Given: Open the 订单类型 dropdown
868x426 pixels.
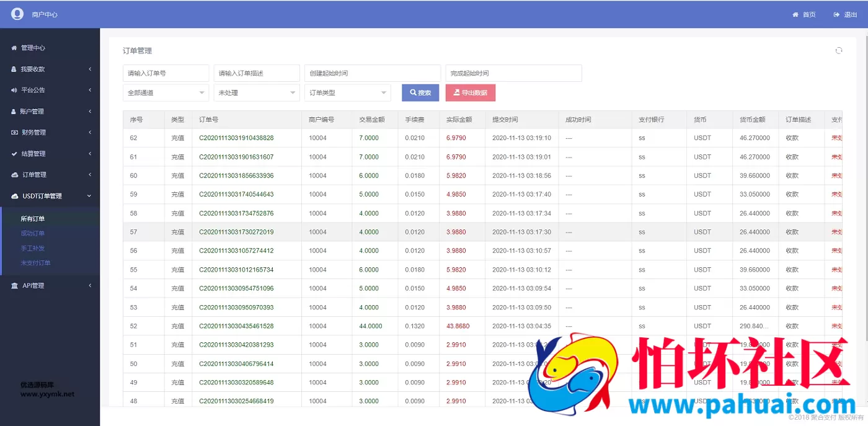Looking at the screenshot, I should (x=348, y=92).
